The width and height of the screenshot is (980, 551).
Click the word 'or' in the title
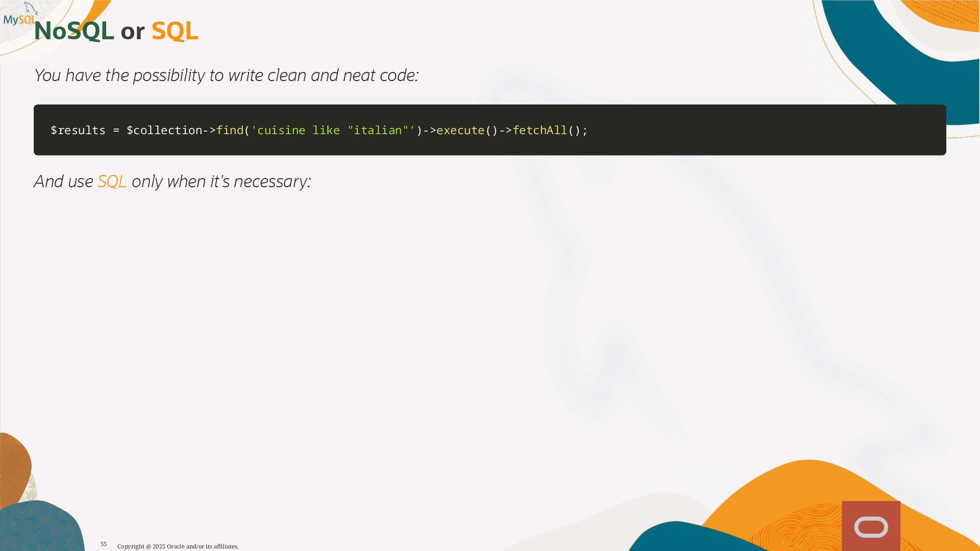(132, 32)
